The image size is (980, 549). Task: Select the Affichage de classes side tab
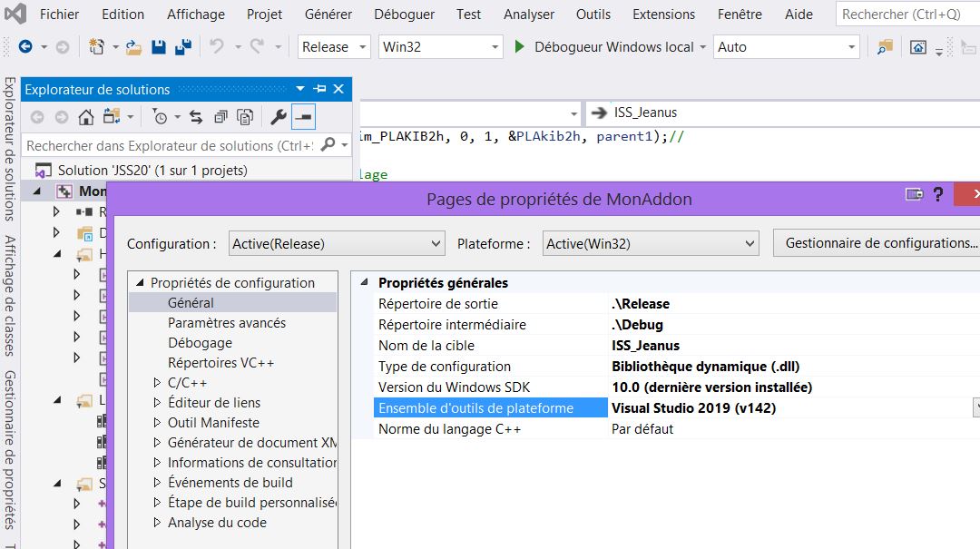(x=9, y=296)
